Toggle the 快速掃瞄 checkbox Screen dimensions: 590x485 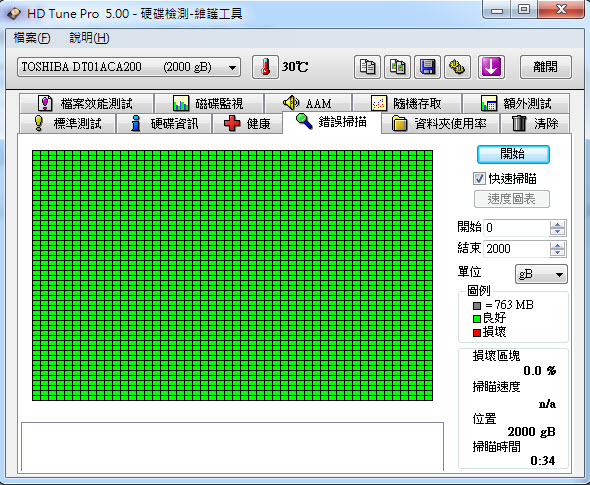tap(479, 178)
